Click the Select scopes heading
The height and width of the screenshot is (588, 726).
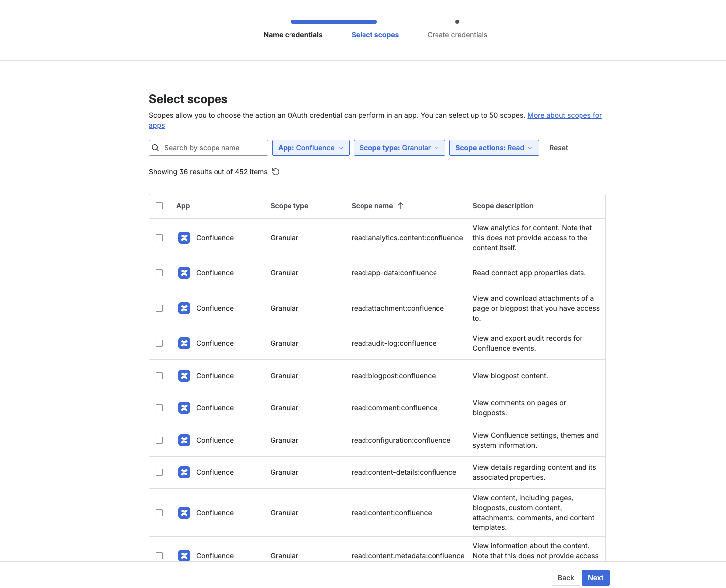(x=188, y=99)
